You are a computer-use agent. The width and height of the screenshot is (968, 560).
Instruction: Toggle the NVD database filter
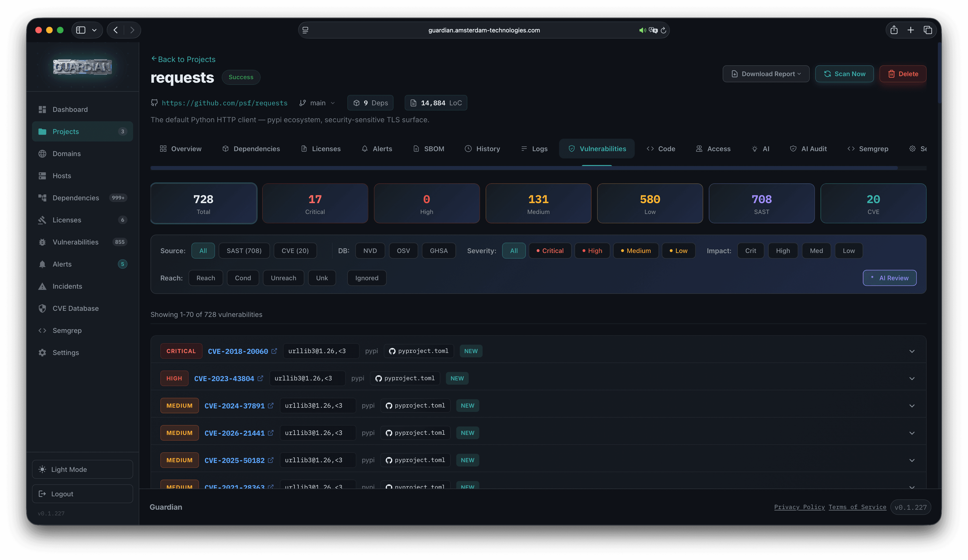(x=370, y=251)
